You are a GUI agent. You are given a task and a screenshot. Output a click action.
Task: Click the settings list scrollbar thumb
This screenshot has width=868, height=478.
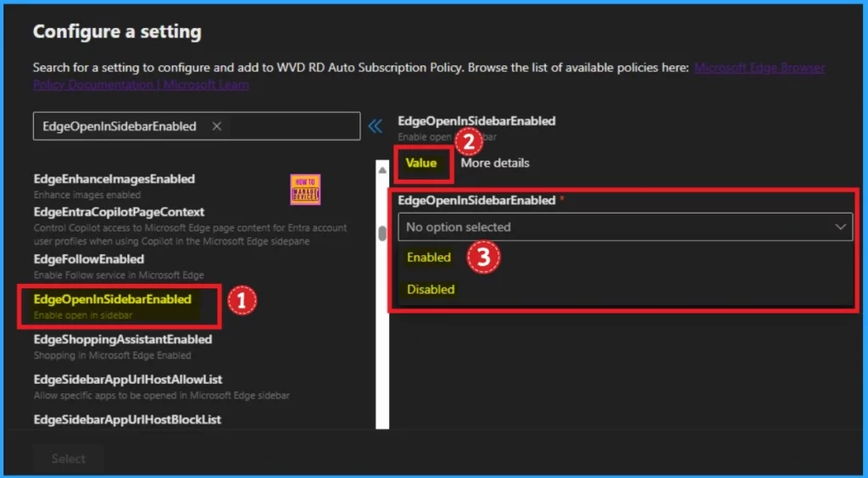click(382, 233)
